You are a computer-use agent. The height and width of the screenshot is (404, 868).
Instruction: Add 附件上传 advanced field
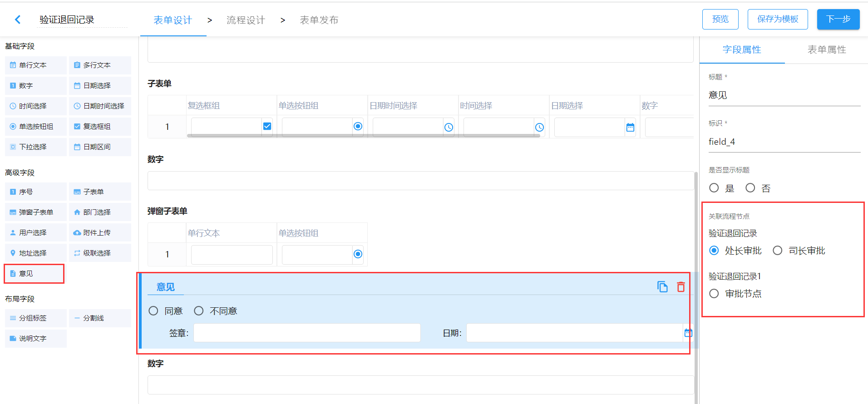click(x=100, y=233)
